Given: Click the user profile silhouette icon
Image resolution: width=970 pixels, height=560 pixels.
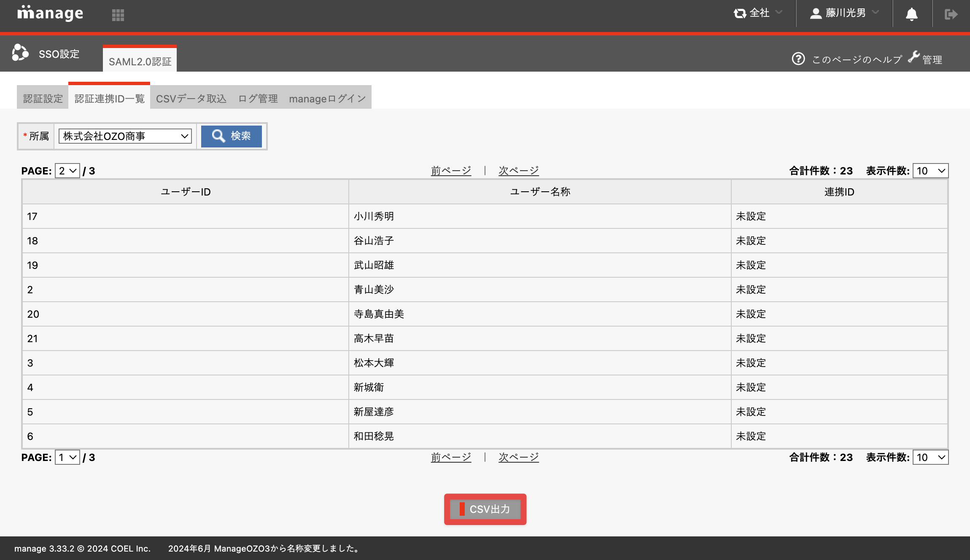Looking at the screenshot, I should 816,13.
